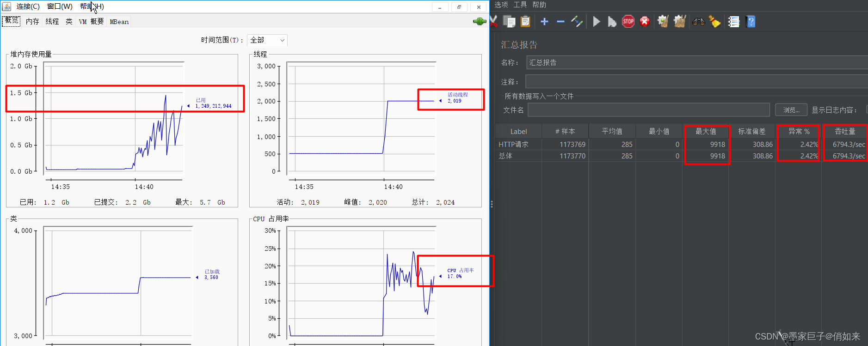Click the 6794.3/sec cell in 总体 row
Screen dimensions: 868x346
coord(845,156)
